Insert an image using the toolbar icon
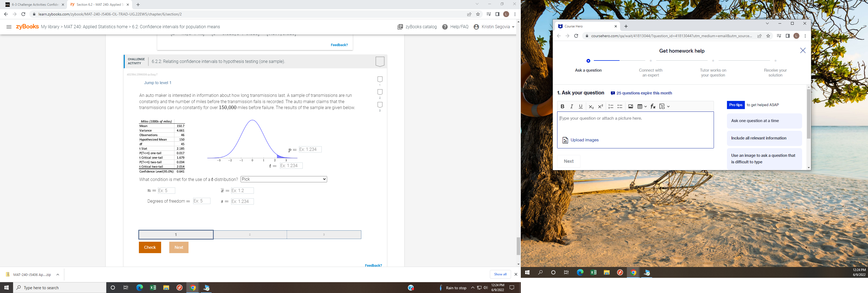Viewport: 868px width, 293px height. point(630,107)
